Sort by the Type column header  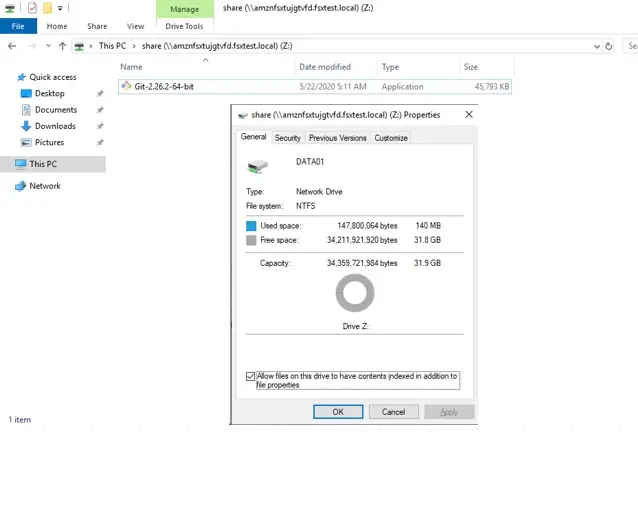[418, 67]
